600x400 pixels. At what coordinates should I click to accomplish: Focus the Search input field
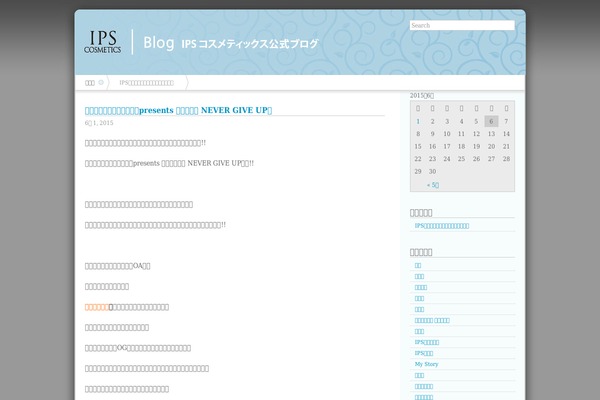click(462, 25)
